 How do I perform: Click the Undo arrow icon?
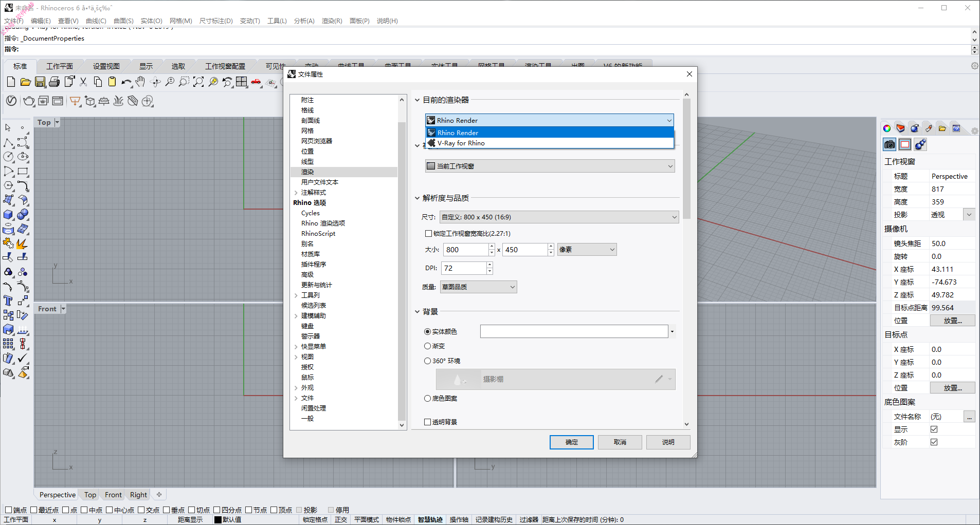pos(126,82)
